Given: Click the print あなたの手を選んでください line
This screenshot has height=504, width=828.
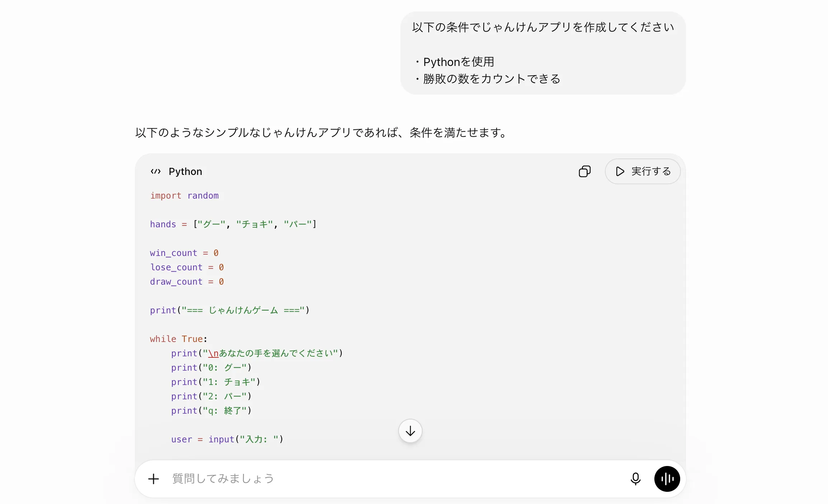Looking at the screenshot, I should click(257, 353).
